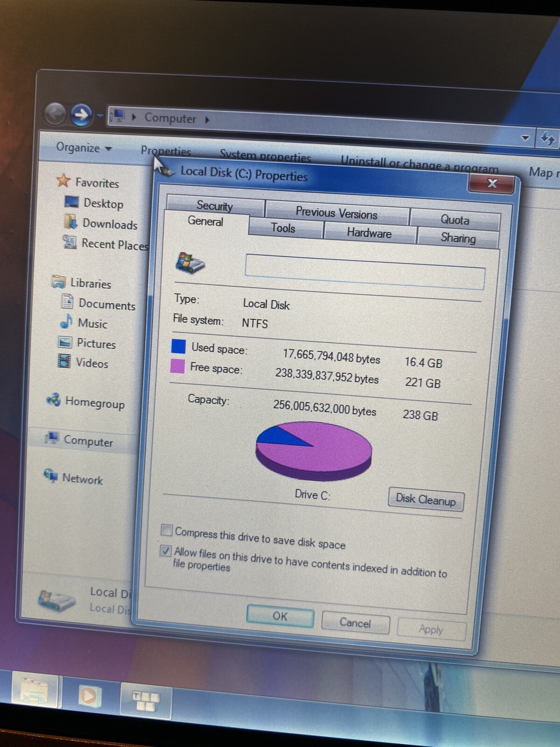The height and width of the screenshot is (747, 560).
Task: Click the magenta Free space color swatch
Action: [177, 366]
